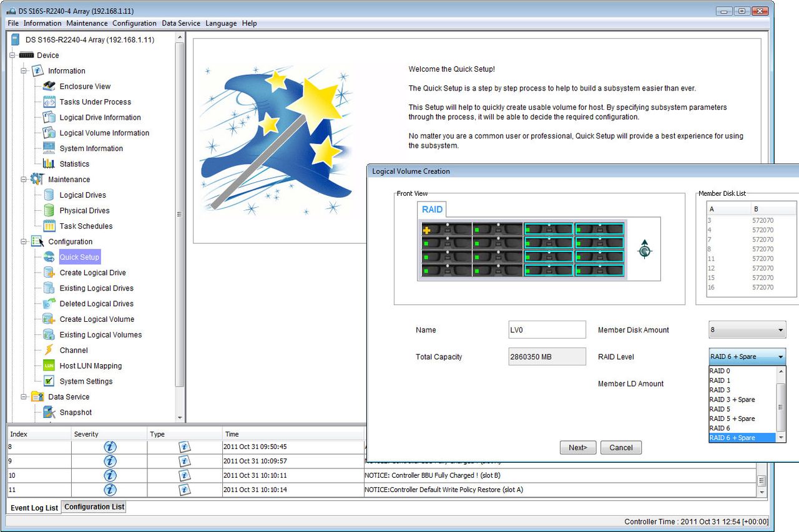Click the Time column header
Screen dimensions: 799x532
click(293, 434)
